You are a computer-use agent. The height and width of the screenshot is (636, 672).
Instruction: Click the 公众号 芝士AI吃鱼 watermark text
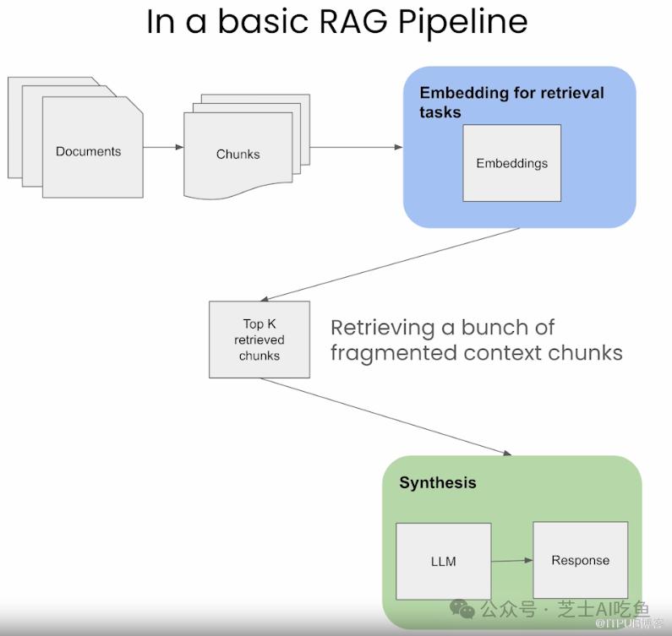click(565, 610)
